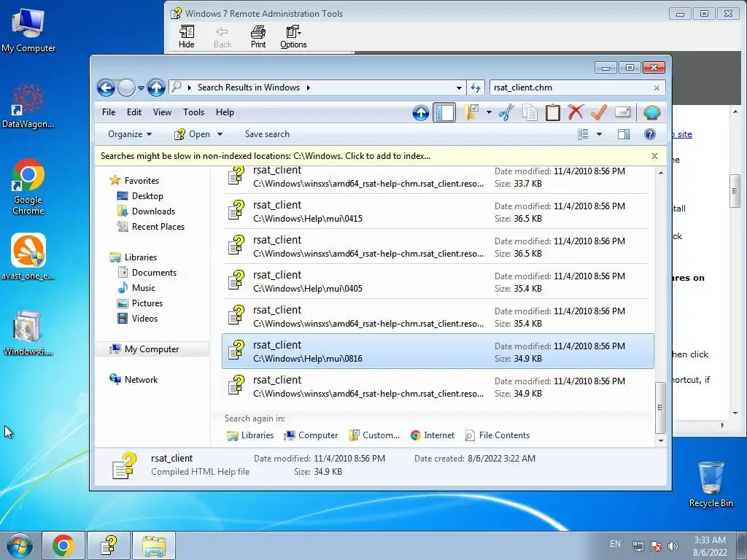747x560 pixels.
Task: Expand the Open button's dropdown arrow
Action: coord(220,135)
